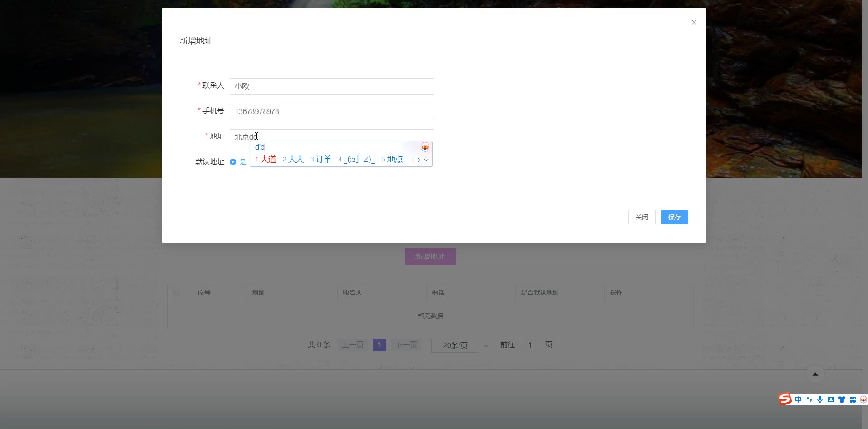Click the 前往 page number input box
Image resolution: width=868 pixels, height=429 pixels.
(x=530, y=345)
